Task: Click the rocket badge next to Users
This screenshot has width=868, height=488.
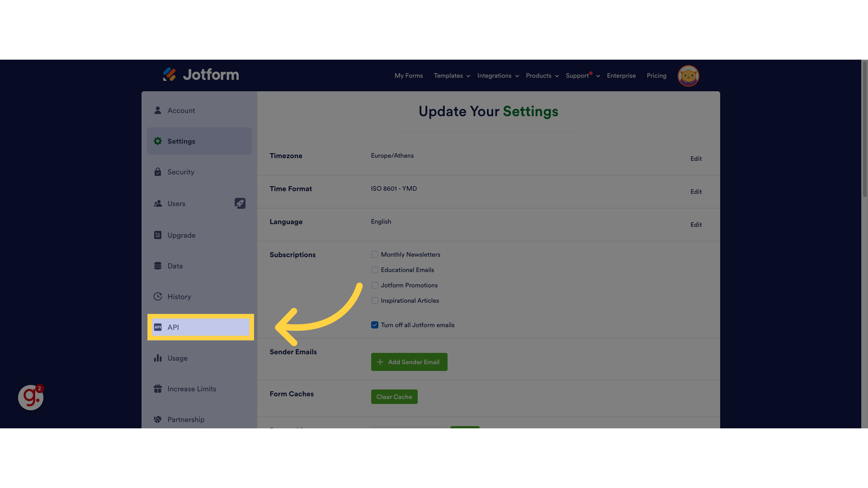Action: pos(240,203)
